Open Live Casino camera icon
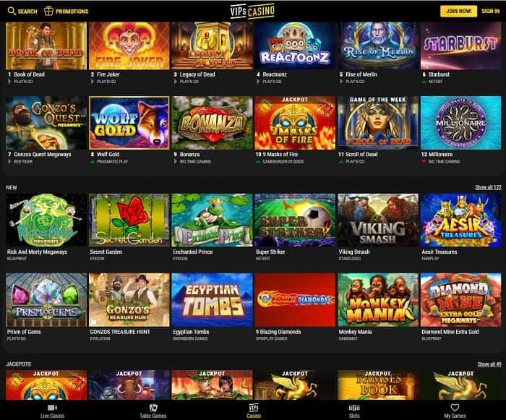 coord(52,408)
